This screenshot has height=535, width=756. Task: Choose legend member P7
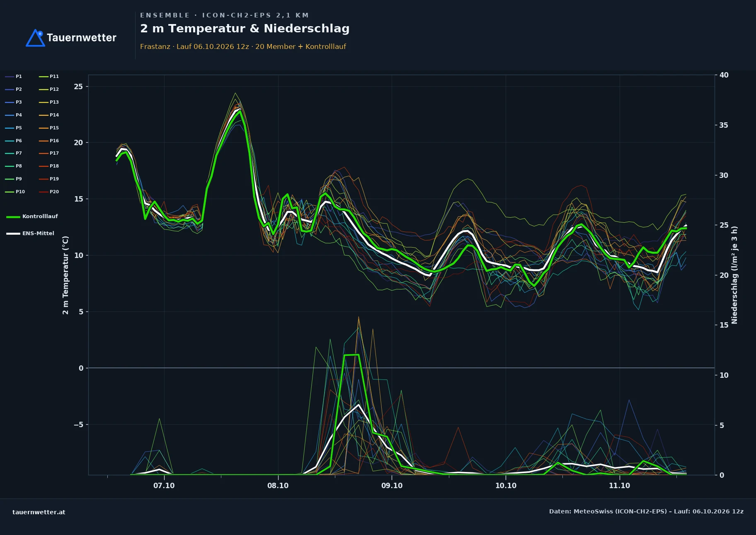click(14, 153)
